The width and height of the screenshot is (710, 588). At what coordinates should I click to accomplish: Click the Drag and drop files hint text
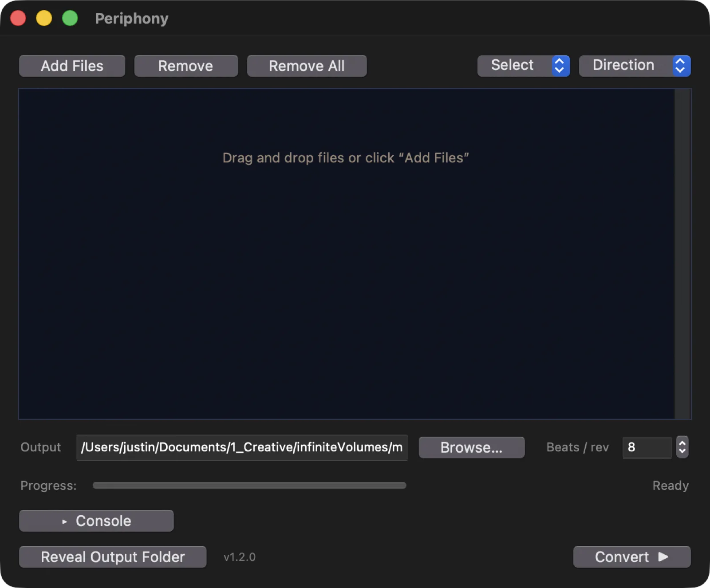coord(346,158)
